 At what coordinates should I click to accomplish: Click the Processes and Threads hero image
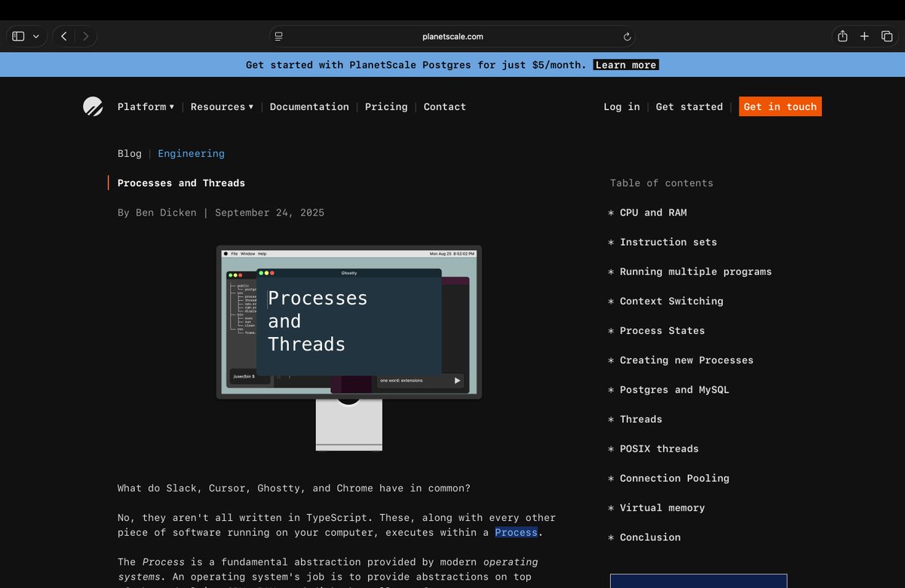coord(349,348)
